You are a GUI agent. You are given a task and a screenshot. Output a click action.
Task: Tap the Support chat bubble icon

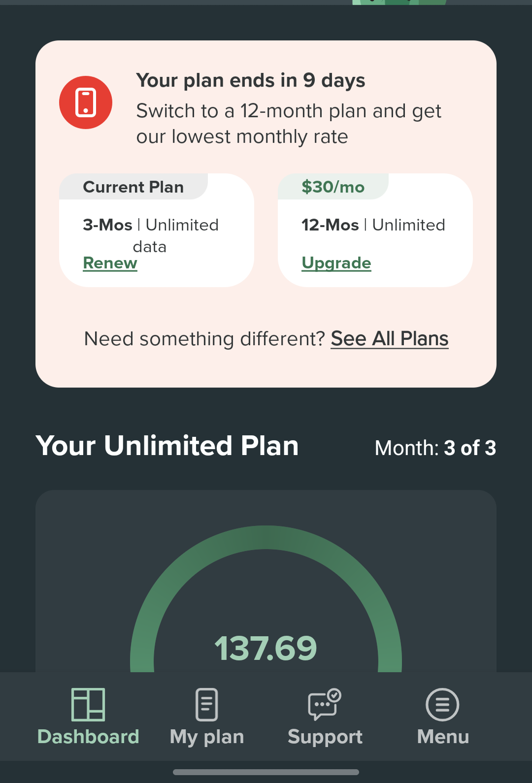[x=325, y=704]
